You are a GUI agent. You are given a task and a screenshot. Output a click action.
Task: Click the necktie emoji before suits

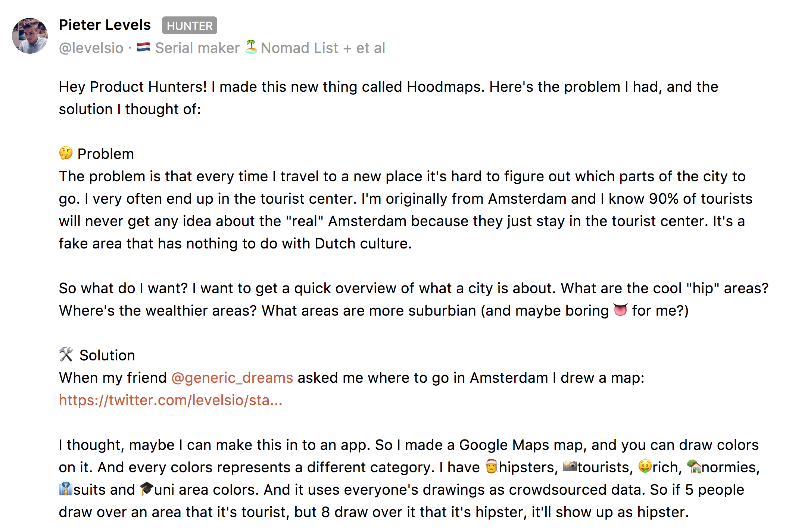click(x=66, y=489)
